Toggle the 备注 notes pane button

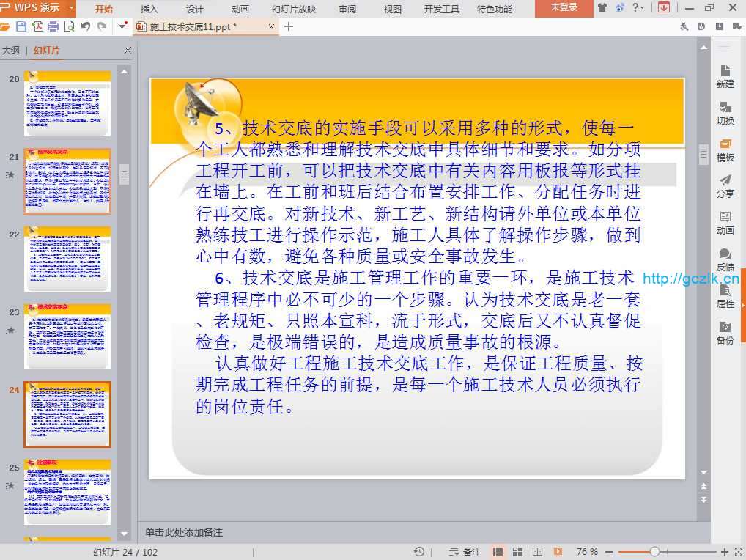[465, 552]
